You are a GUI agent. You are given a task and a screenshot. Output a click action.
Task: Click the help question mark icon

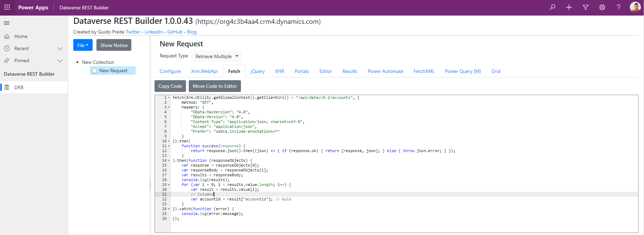[619, 7]
